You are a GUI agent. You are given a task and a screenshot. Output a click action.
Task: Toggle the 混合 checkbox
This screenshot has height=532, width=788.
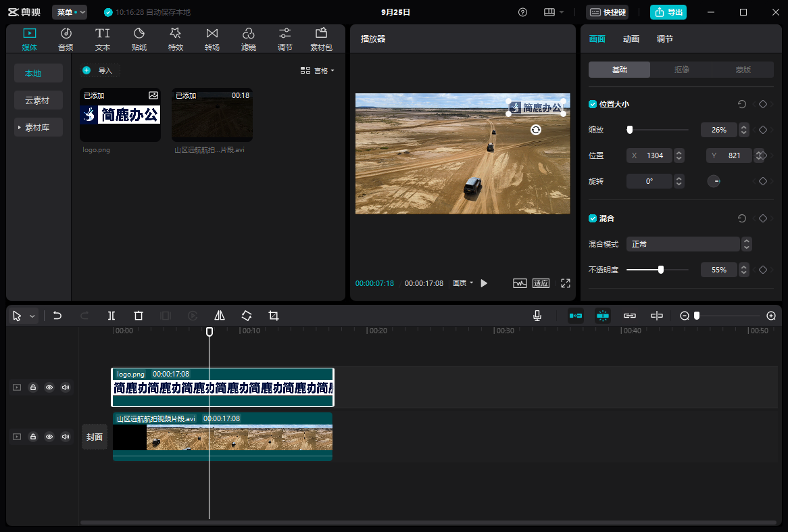[x=593, y=218]
